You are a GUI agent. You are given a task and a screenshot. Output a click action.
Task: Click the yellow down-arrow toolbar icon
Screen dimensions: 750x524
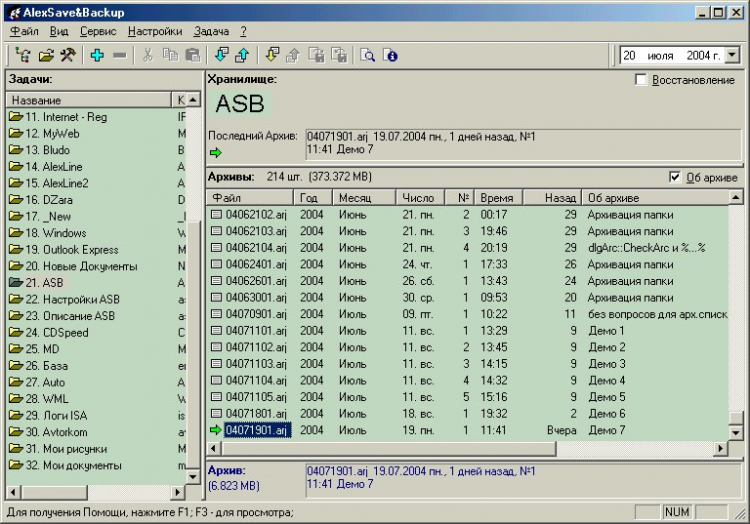coord(272,56)
